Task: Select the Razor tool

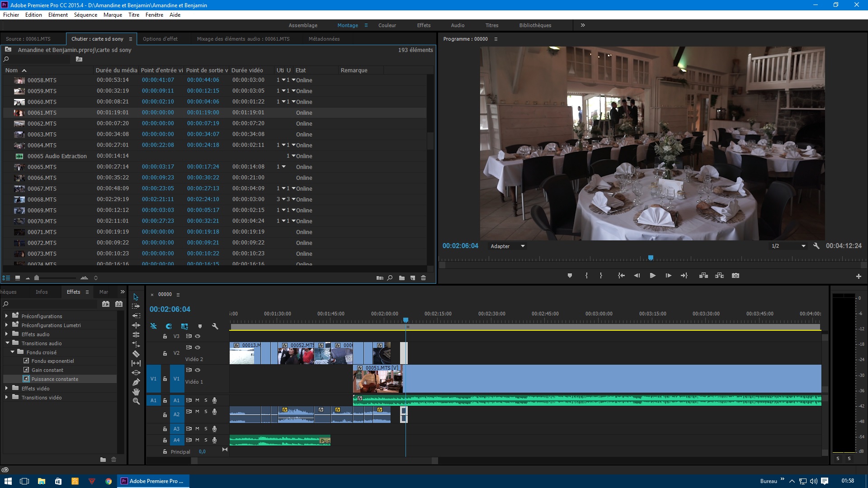Action: pyautogui.click(x=136, y=354)
